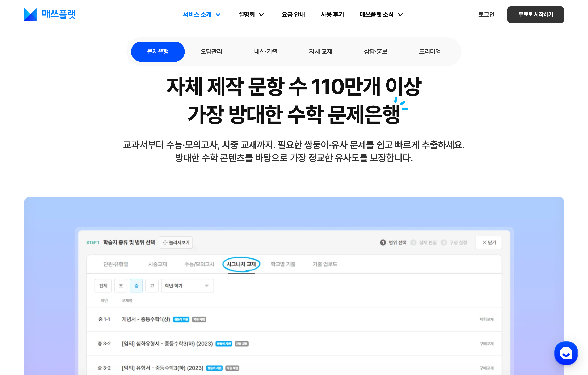Click the X 닫기 close button
The width and height of the screenshot is (588, 375).
coord(489,243)
